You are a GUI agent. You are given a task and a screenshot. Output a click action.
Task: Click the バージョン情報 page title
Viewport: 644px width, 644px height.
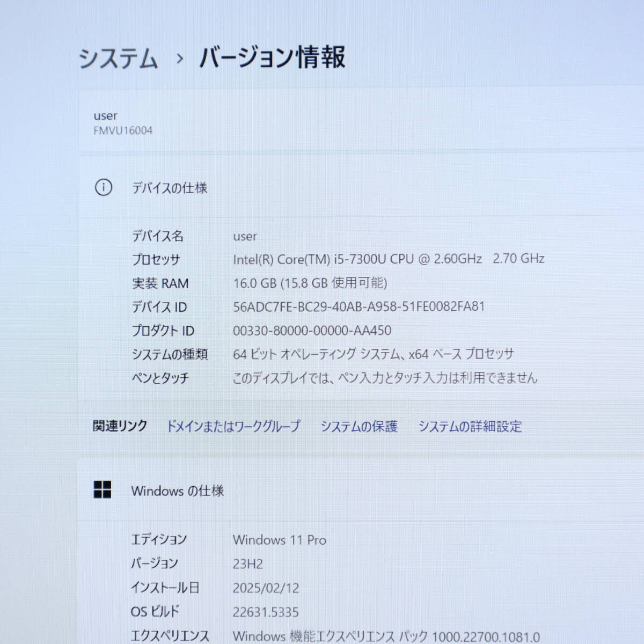coord(272,57)
